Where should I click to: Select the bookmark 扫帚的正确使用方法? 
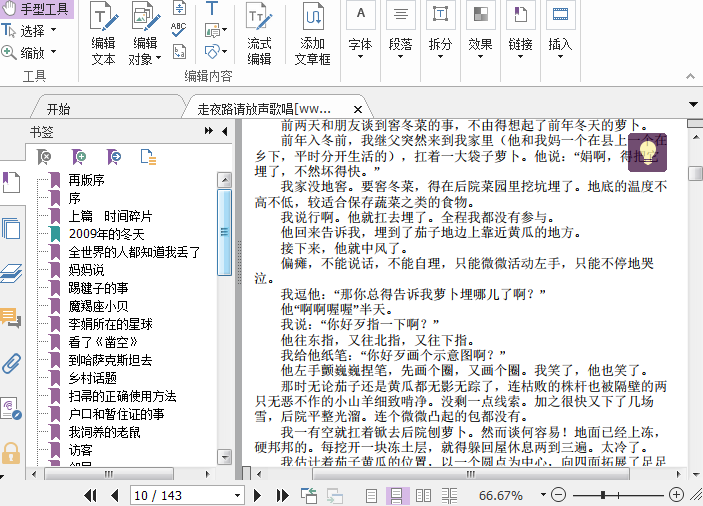click(x=122, y=396)
